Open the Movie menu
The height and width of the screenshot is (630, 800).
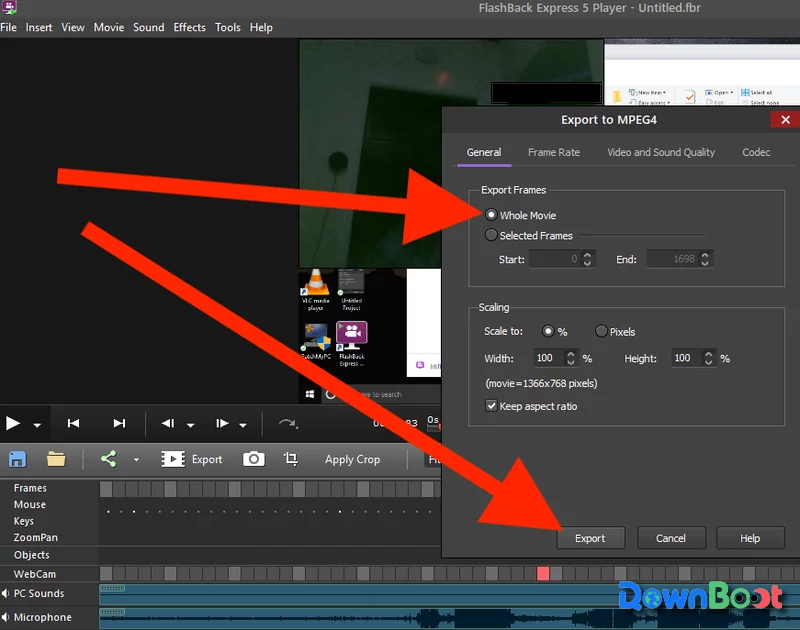pos(109,28)
